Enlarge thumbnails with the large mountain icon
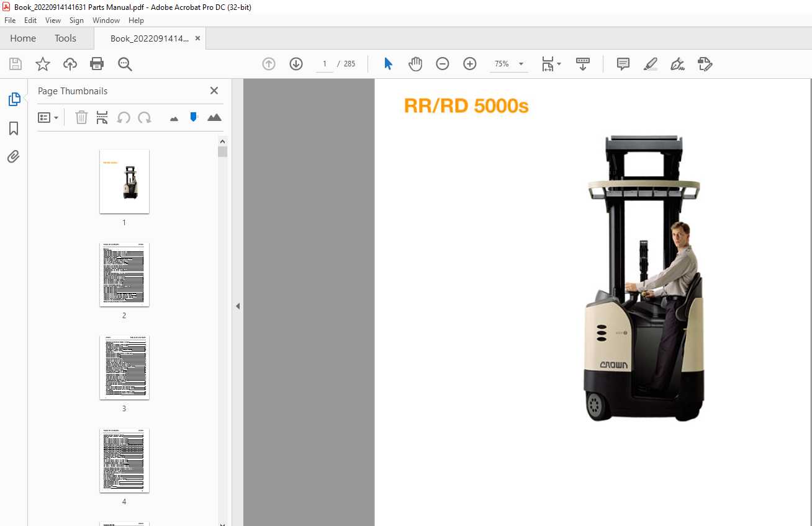This screenshot has width=812, height=526. [214, 117]
